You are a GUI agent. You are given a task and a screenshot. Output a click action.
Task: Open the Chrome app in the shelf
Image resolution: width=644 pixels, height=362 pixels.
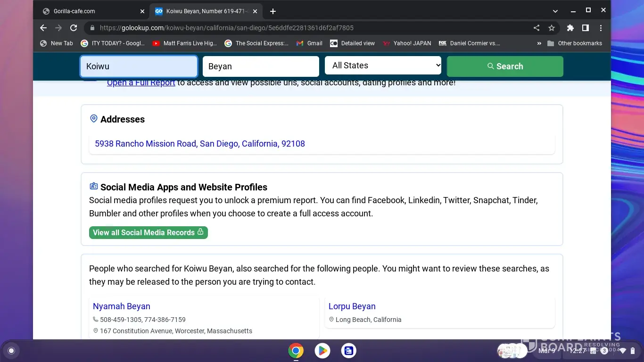(x=296, y=351)
